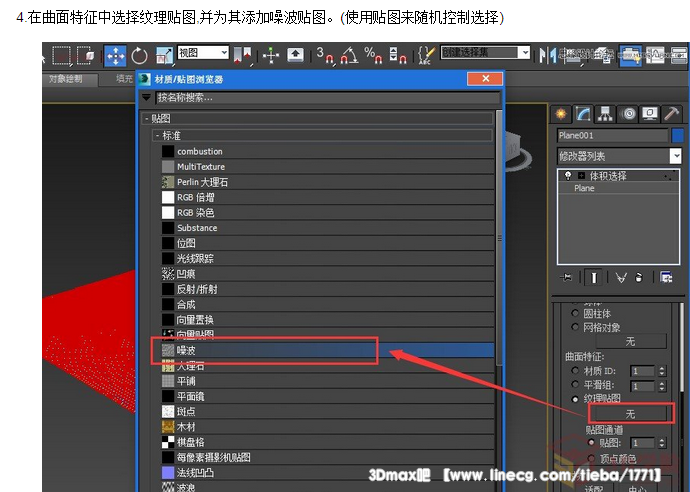Select the 噪波 noise map

(327, 350)
